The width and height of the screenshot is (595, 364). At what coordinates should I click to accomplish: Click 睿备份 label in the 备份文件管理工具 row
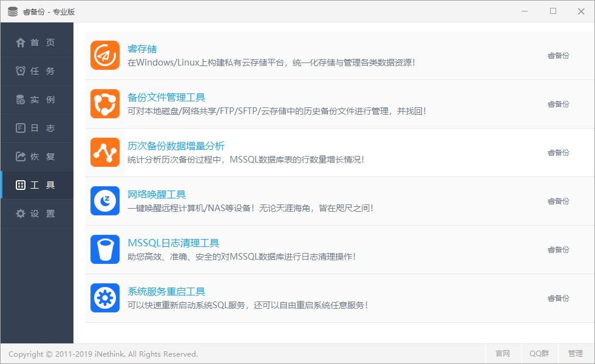tap(558, 104)
